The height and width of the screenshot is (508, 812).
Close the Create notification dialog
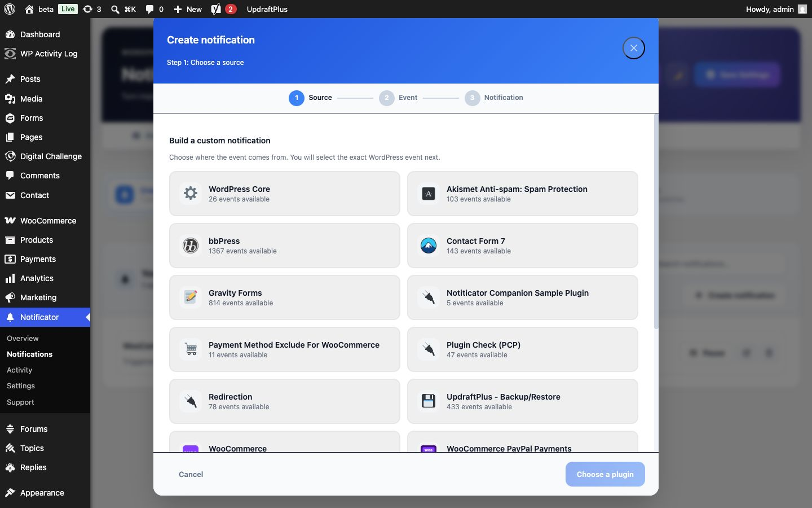(x=634, y=48)
